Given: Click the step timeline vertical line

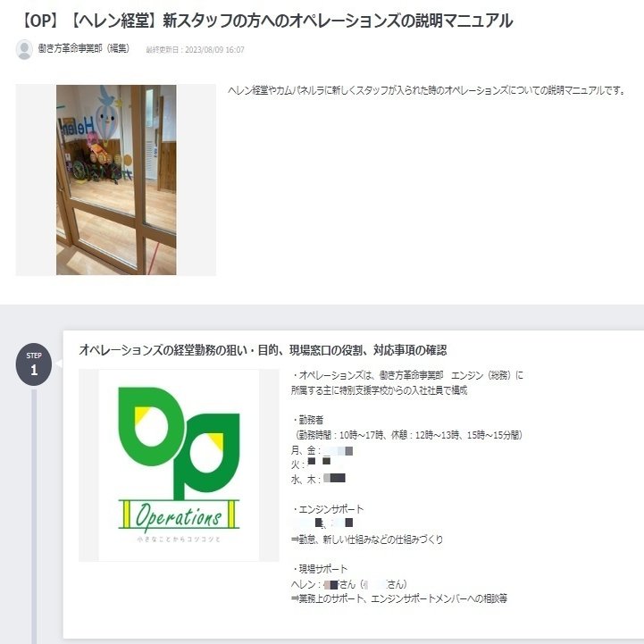Looking at the screenshot, I should pyautogui.click(x=34, y=515).
